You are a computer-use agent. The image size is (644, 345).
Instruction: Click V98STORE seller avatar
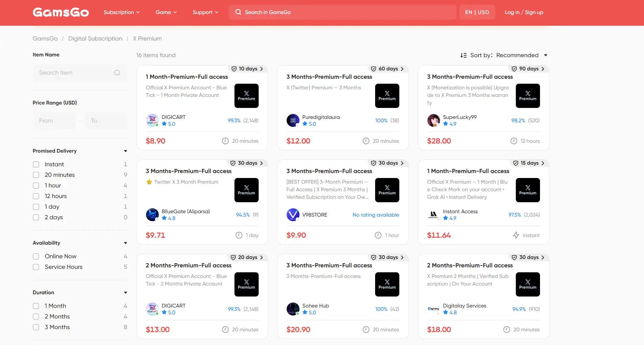(x=293, y=215)
